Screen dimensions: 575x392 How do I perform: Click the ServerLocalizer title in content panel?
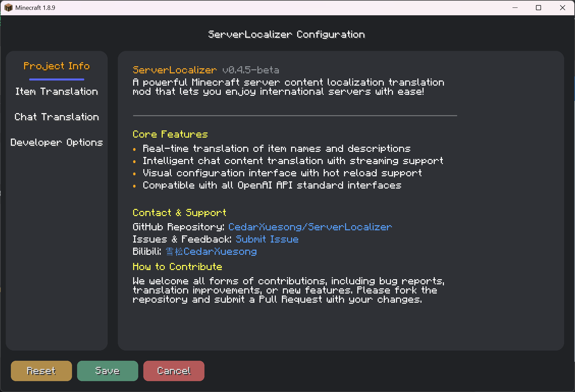[x=175, y=70]
